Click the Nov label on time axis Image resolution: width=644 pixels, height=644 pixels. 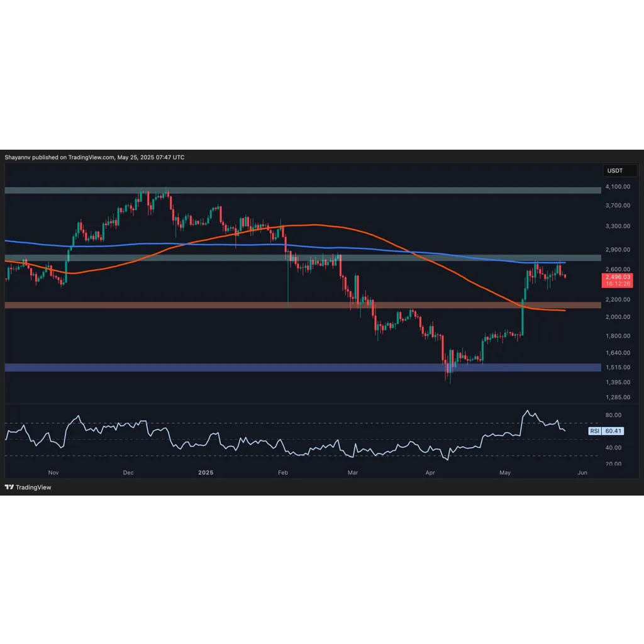tap(53, 472)
